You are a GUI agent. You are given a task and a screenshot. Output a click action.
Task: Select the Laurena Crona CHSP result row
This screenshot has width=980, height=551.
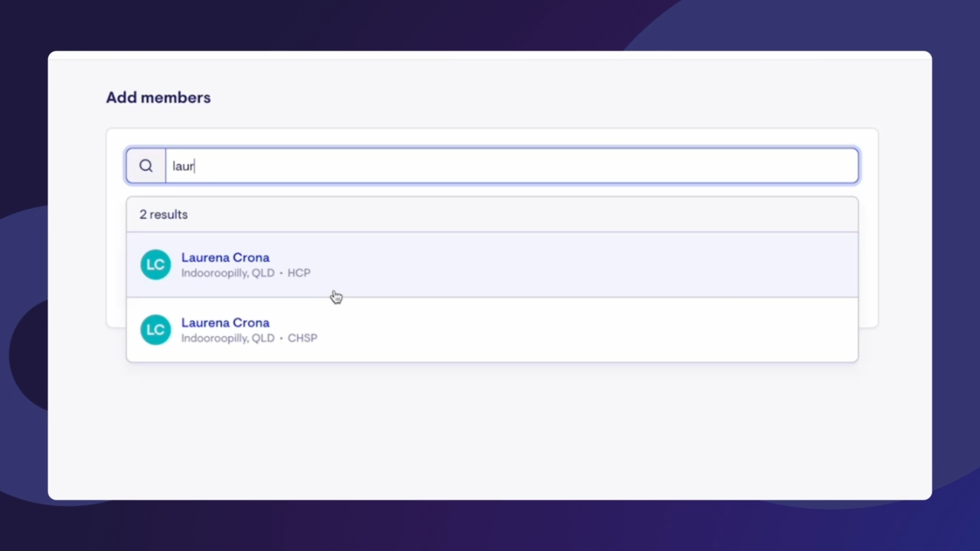[x=492, y=330]
